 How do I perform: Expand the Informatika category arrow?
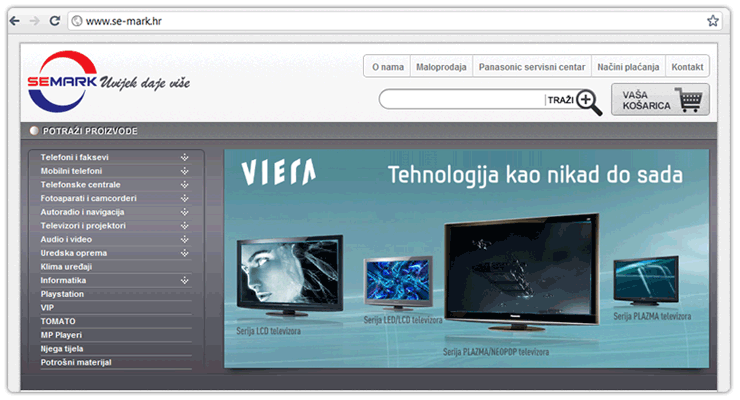(185, 280)
